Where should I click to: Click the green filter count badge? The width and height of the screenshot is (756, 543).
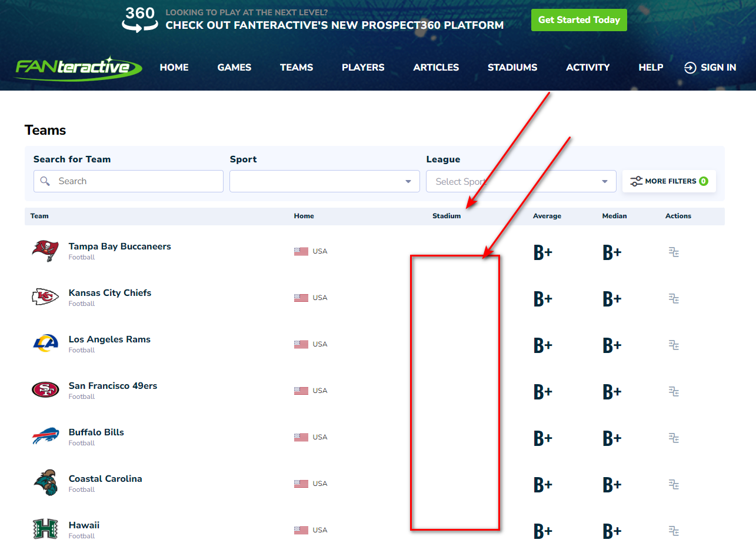tap(704, 181)
